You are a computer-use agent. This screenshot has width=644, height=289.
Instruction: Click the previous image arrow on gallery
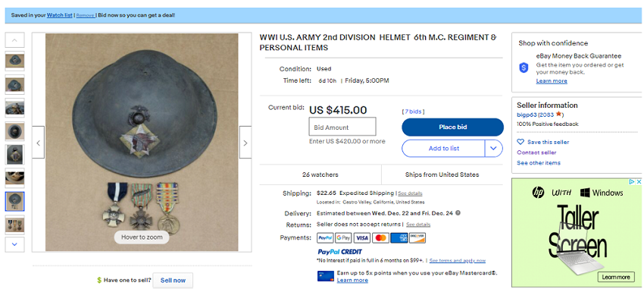pos(38,143)
